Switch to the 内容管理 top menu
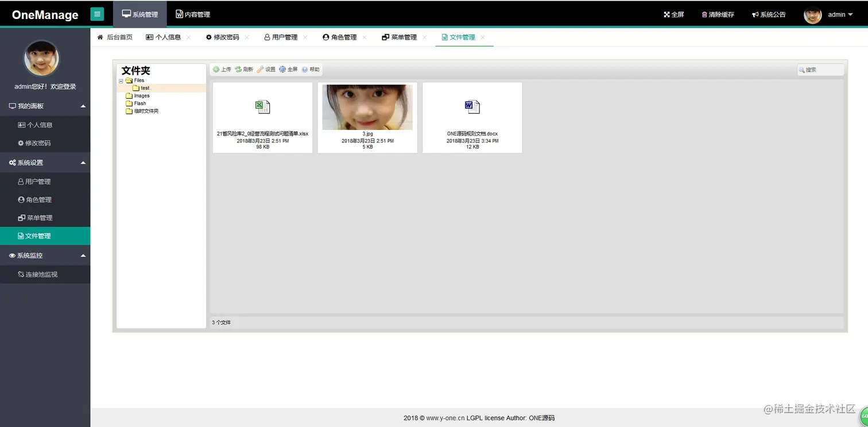 click(x=192, y=13)
